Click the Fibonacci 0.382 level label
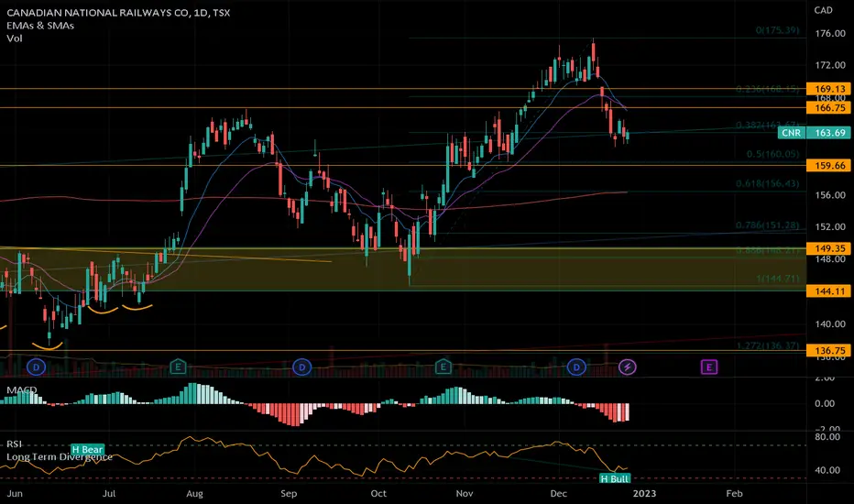This screenshot has height=504, width=854. point(767,126)
